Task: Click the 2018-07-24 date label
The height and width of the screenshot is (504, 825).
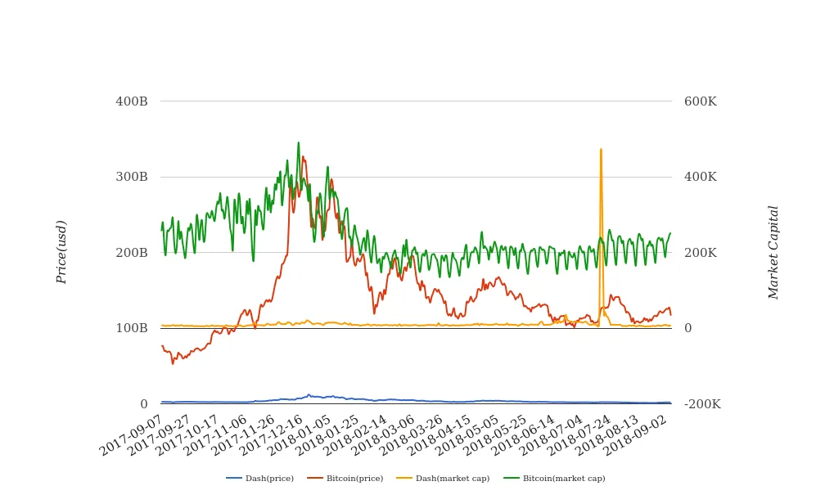Action: click(x=578, y=435)
